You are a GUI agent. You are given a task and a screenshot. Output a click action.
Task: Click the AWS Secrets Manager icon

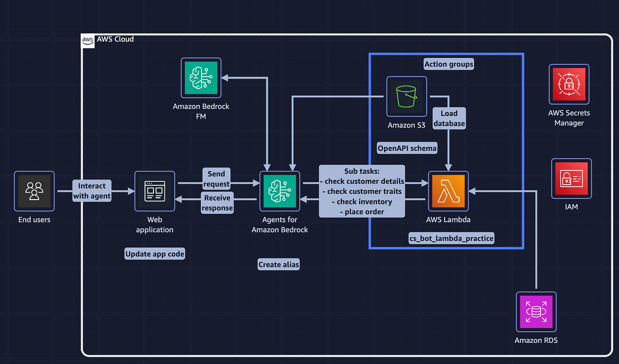click(x=569, y=84)
